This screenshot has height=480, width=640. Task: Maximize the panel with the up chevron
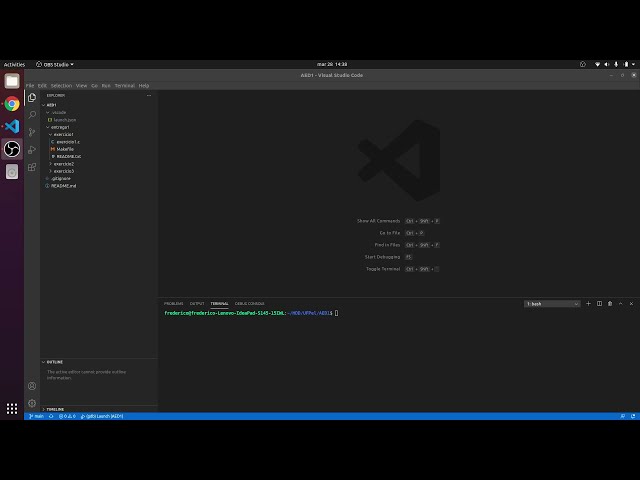(x=620, y=304)
